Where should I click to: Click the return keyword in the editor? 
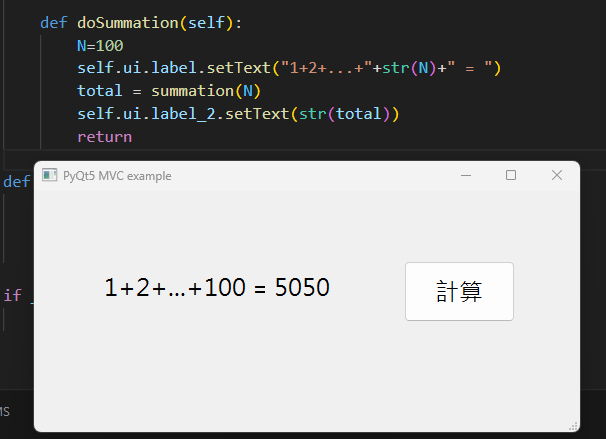(104, 137)
